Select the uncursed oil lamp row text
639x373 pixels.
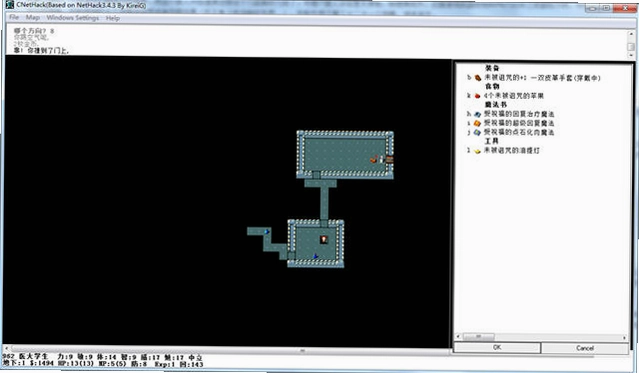tap(511, 150)
